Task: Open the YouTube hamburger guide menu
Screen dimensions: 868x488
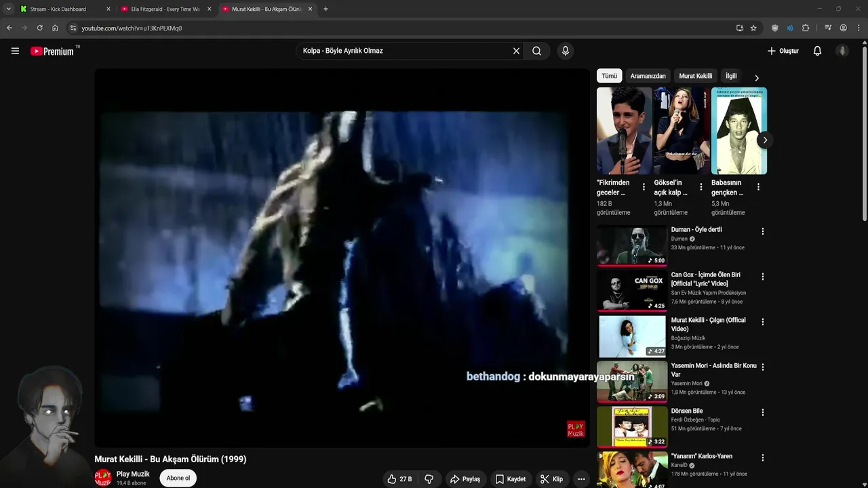Action: (15, 51)
